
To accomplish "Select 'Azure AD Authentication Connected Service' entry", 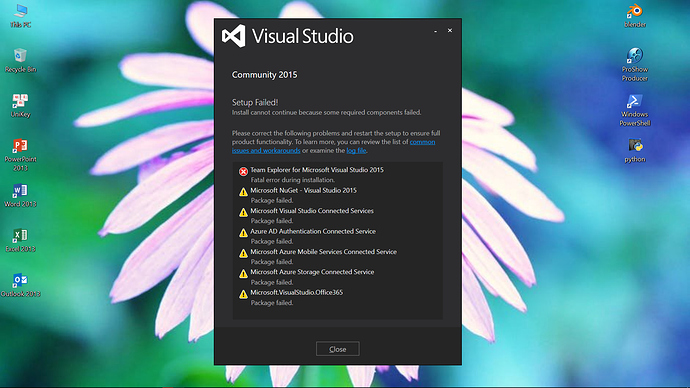I will point(313,231).
